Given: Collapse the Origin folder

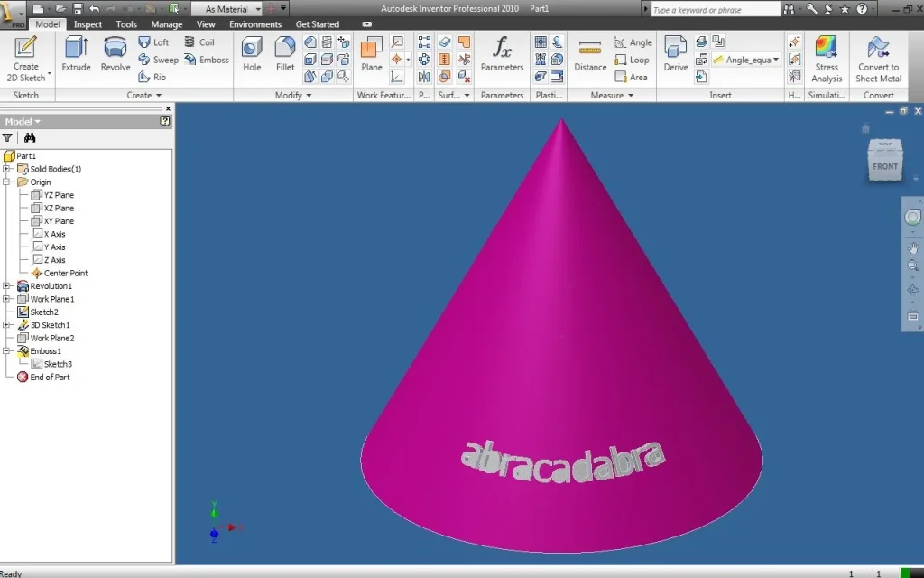Looking at the screenshot, I should point(6,182).
